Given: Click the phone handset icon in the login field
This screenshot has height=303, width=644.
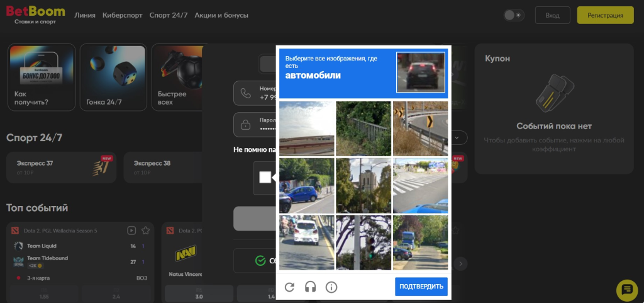Looking at the screenshot, I should click(x=246, y=93).
